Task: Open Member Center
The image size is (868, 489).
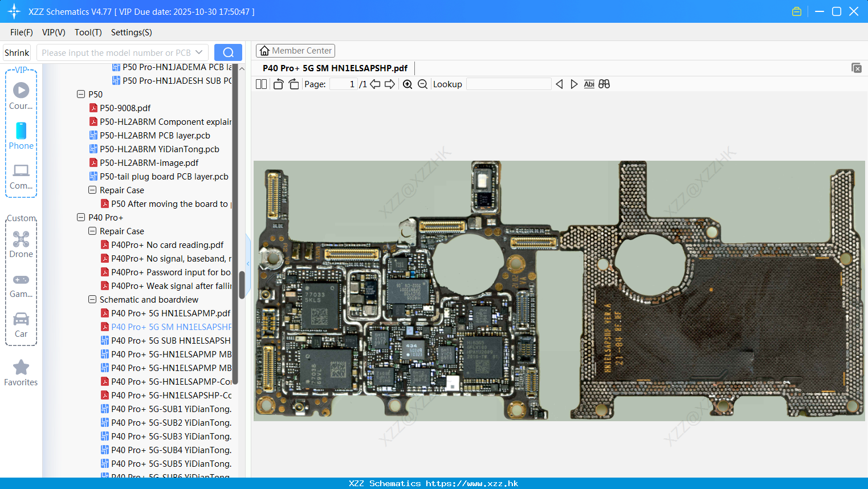Action: (295, 51)
